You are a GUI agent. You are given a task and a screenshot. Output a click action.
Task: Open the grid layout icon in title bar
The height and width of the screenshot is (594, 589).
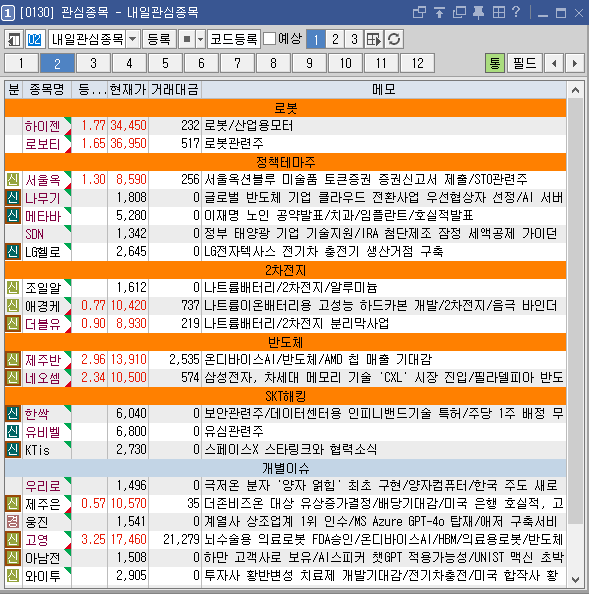pyautogui.click(x=498, y=13)
